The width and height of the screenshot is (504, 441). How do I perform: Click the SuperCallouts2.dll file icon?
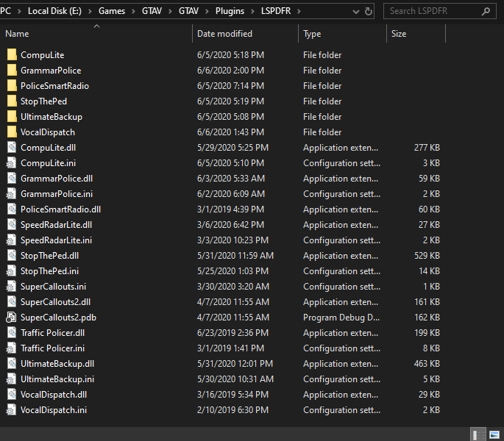click(x=12, y=301)
